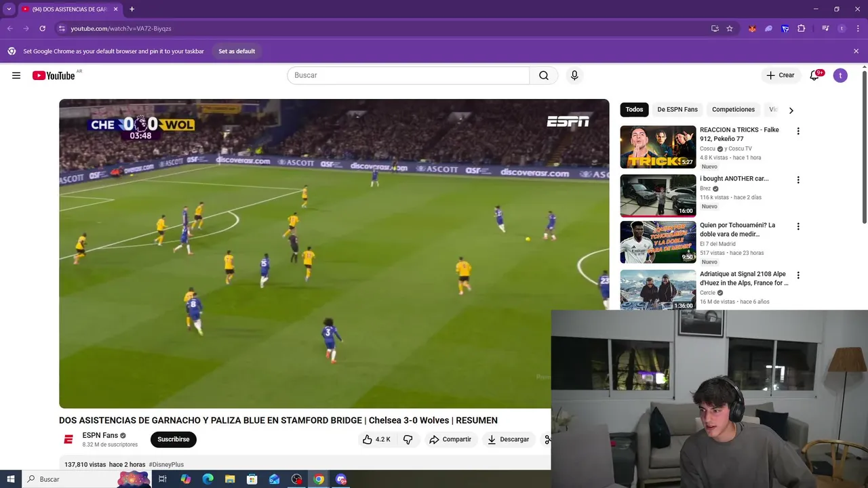Launch Microsoft Edge from the taskbar
Viewport: 868px width, 488px height.
208,479
